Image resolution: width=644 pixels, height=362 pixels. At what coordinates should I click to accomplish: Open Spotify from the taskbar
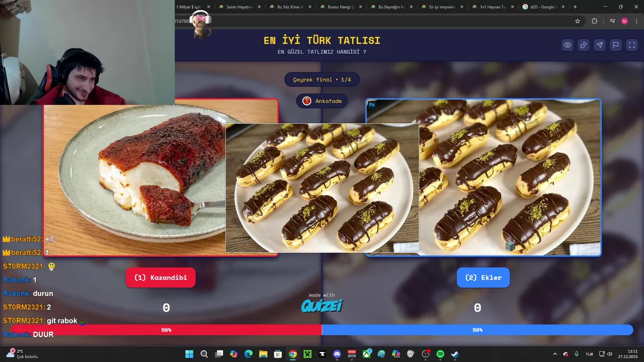pyautogui.click(x=440, y=354)
